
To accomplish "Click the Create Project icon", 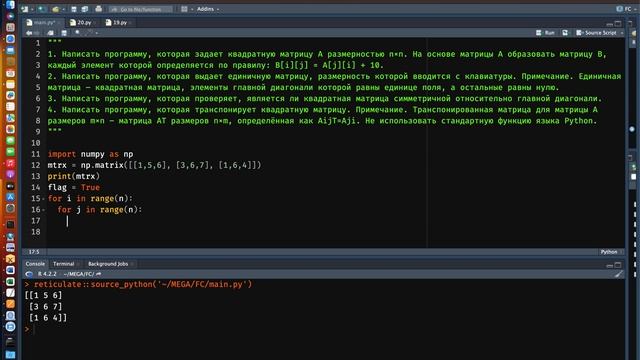I will pos(41,9).
